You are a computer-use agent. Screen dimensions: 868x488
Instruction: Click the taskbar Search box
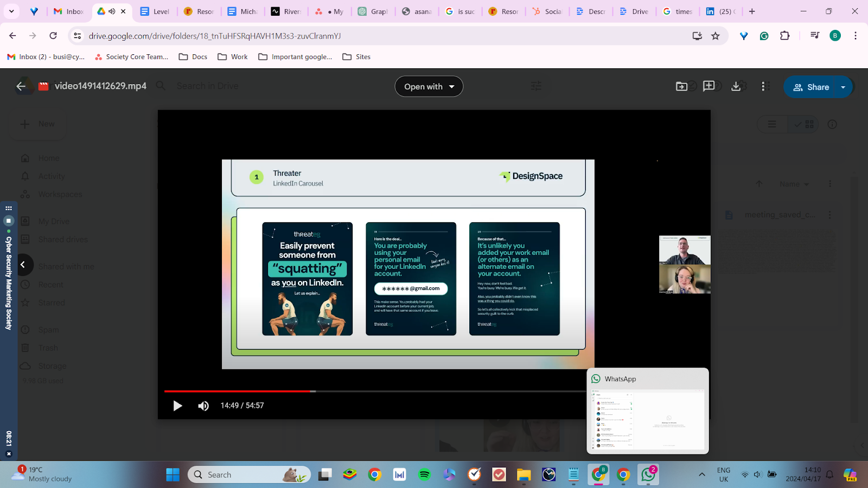(x=250, y=475)
